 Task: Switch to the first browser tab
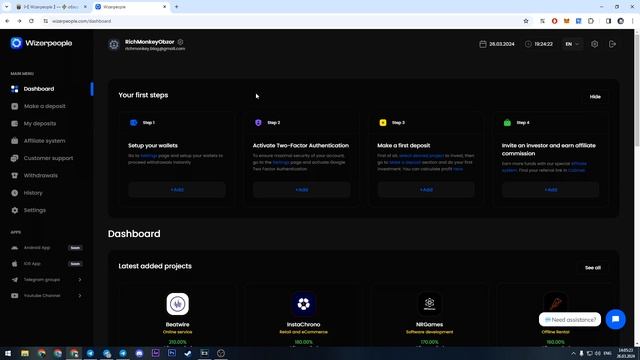pos(51,7)
